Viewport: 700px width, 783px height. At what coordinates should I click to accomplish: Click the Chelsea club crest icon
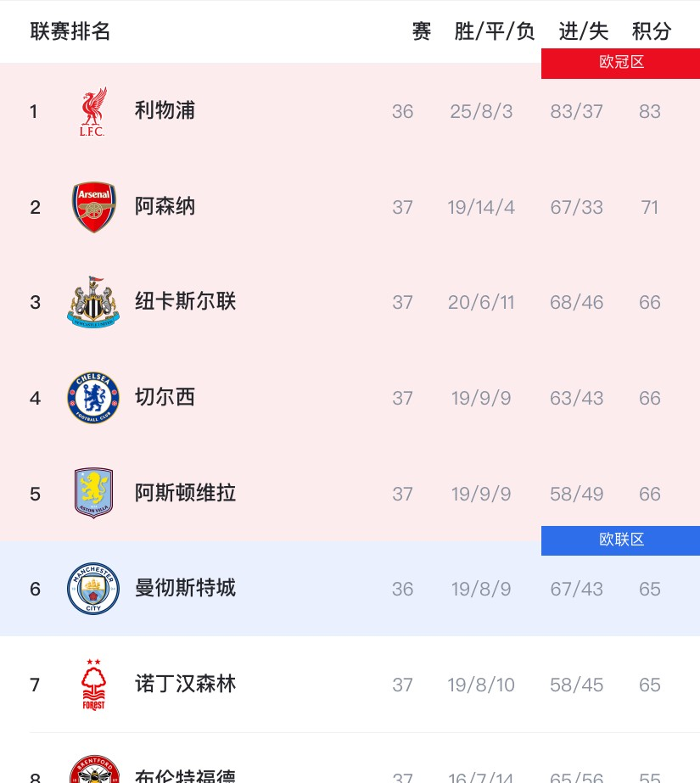coord(93,398)
